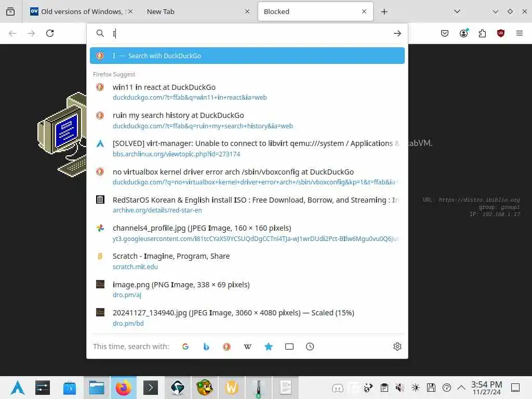Search bookmarks using star icon
The width and height of the screenshot is (532, 399).
[x=269, y=347]
